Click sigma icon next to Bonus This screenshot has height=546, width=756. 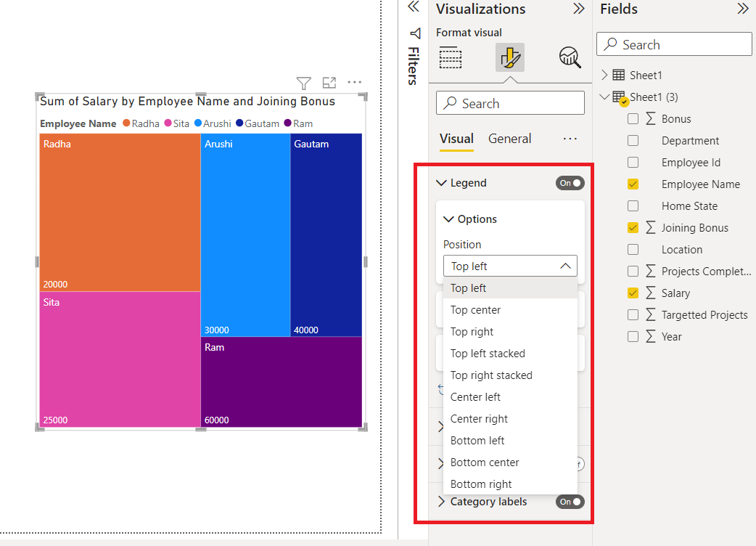pyautogui.click(x=650, y=118)
